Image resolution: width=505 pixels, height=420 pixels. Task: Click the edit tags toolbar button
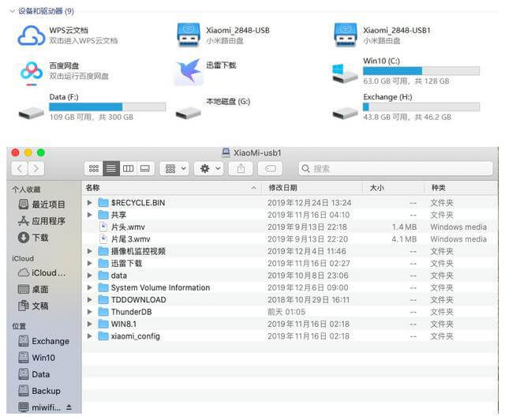270,169
